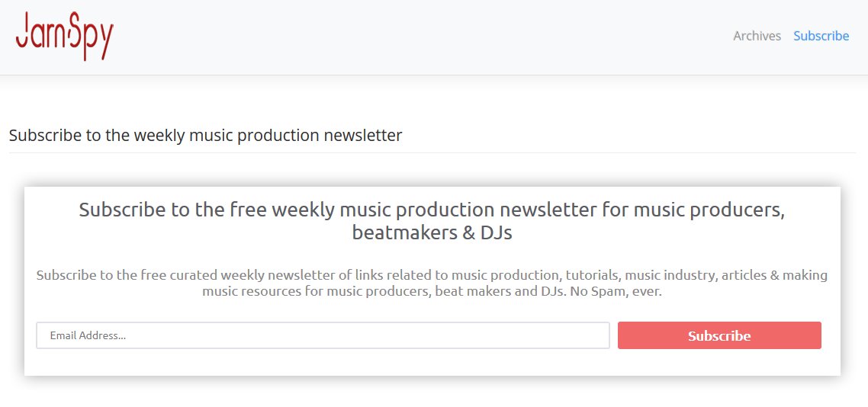Click the empty header area between logo and Archives
The height and width of the screenshot is (407, 868).
pyautogui.click(x=420, y=36)
